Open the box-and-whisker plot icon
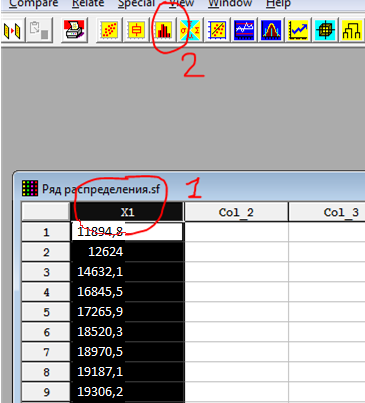The image size is (365, 403). click(136, 30)
